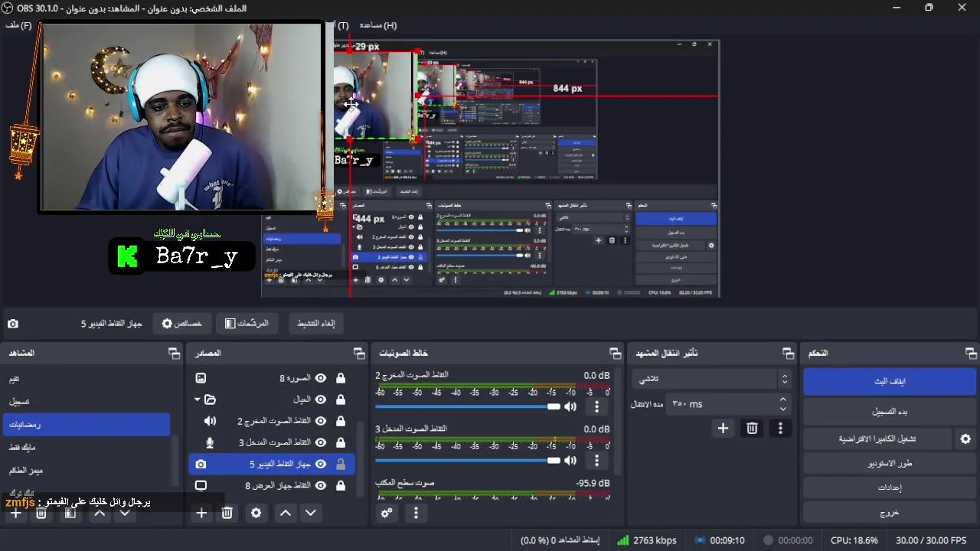Click the Exit button in the controls

[x=890, y=513]
